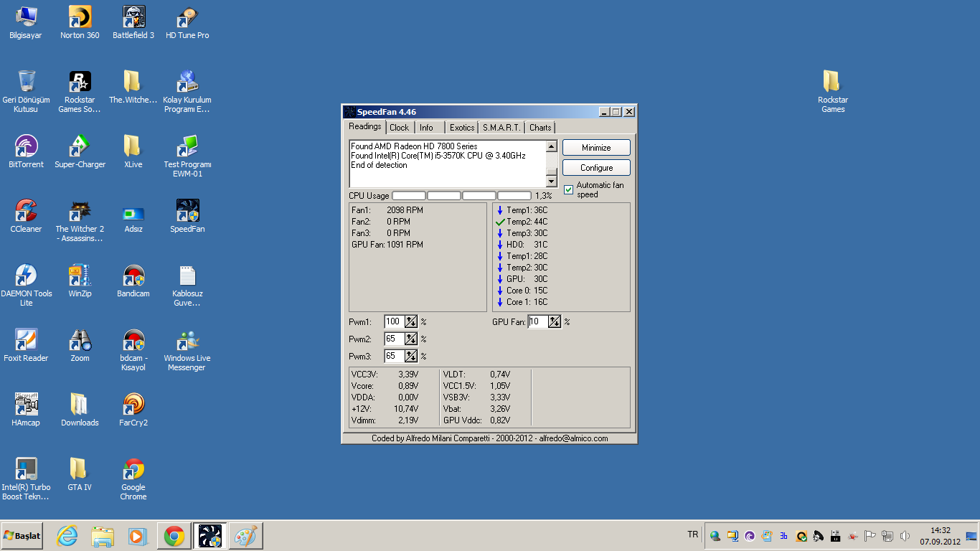Select the WinZip desktop icon
The image size is (980, 551).
pyautogui.click(x=80, y=281)
